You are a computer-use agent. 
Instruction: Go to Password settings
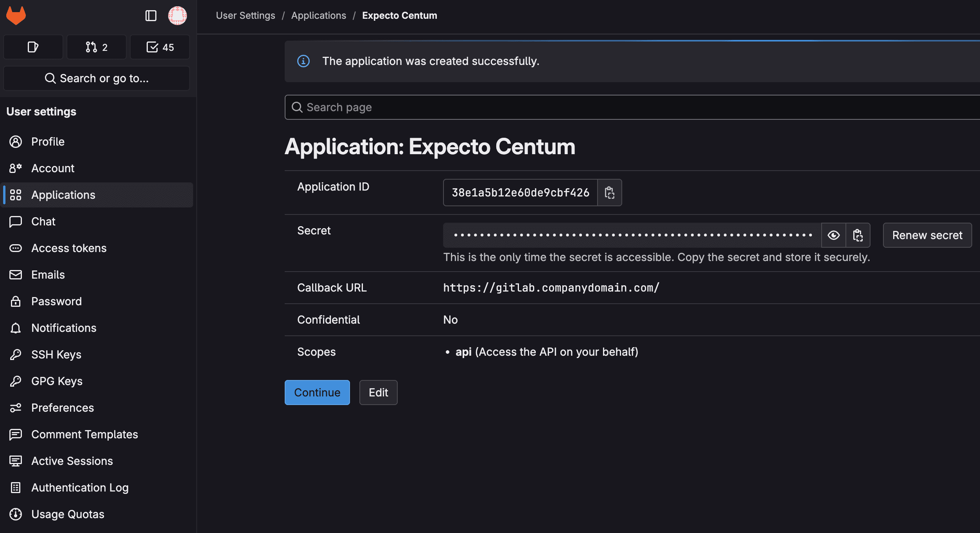click(97, 301)
